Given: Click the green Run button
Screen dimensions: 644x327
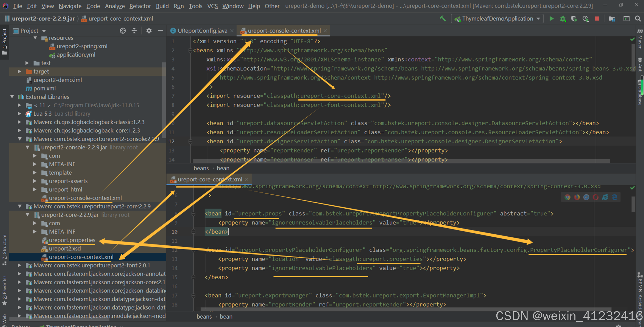Looking at the screenshot, I should click(551, 19).
